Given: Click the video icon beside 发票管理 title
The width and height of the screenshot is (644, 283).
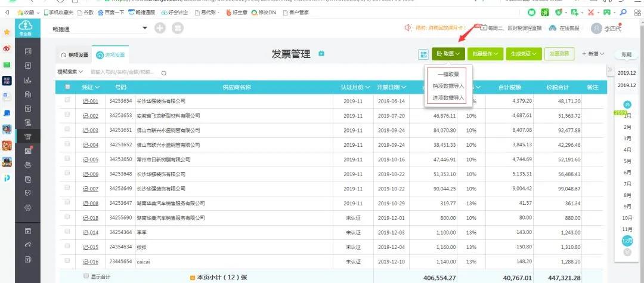Looking at the screenshot, I should pos(321,54).
